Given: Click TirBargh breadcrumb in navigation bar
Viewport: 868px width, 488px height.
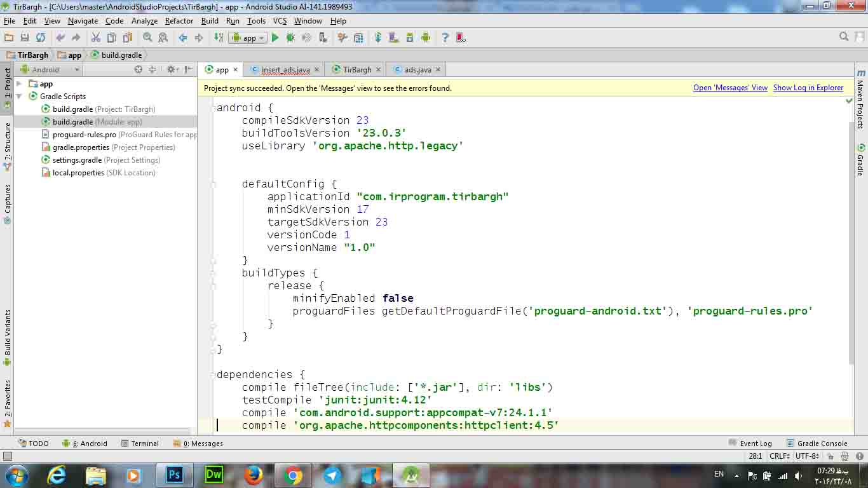Looking at the screenshot, I should (x=27, y=55).
